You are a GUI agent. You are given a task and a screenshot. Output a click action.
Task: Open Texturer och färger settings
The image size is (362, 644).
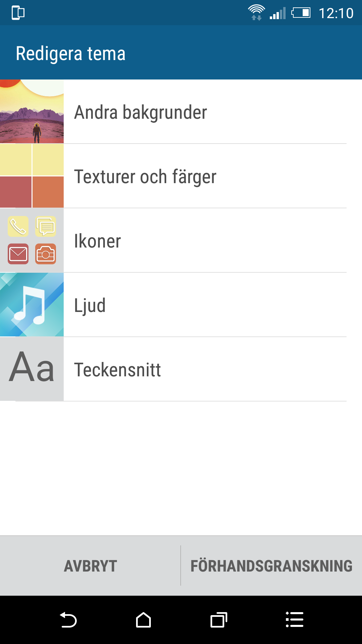(x=181, y=176)
